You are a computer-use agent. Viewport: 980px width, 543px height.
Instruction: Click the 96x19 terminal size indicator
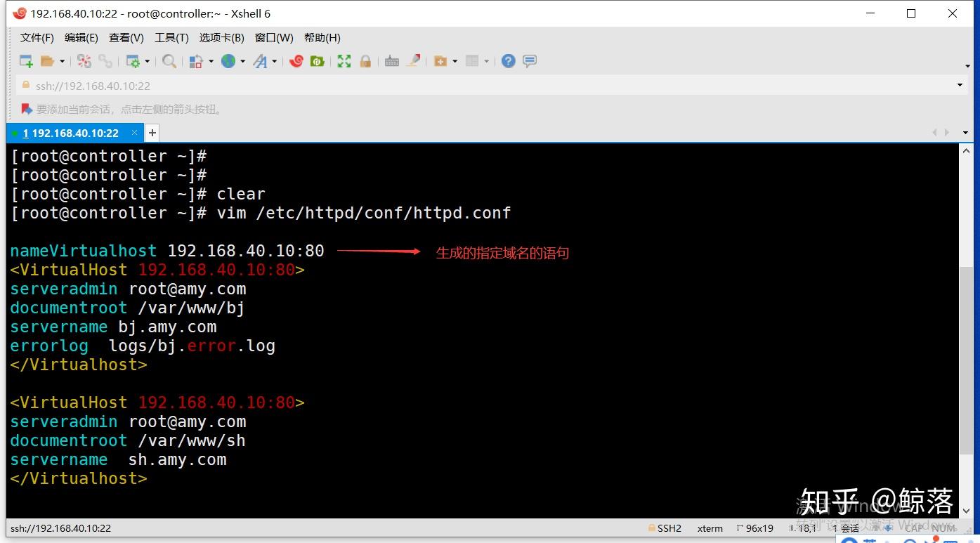tap(755, 528)
